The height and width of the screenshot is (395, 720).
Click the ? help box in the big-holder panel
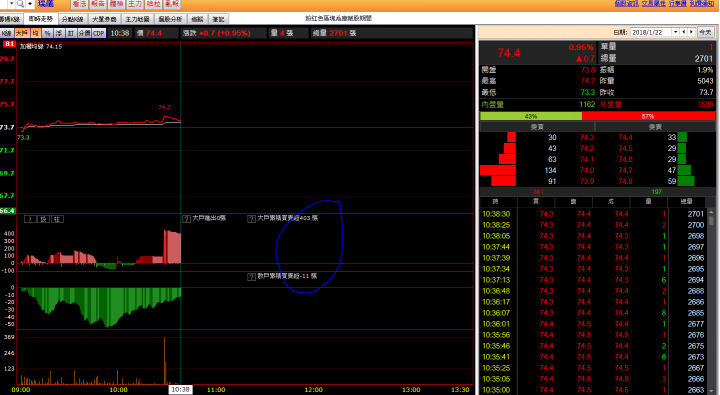tap(30, 219)
